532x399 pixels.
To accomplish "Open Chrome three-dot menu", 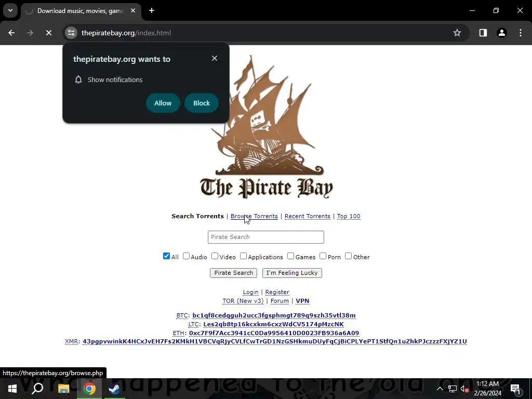I will click(x=521, y=33).
